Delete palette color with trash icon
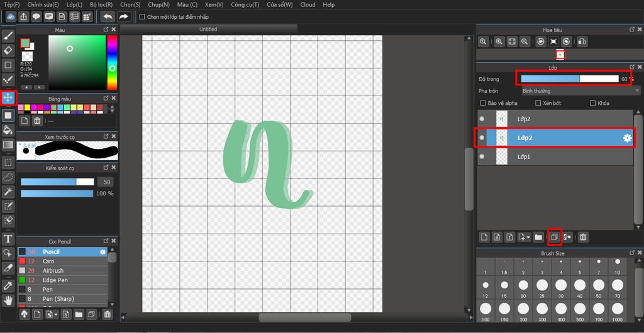Screen dimensions: 644x333 pos(37,121)
